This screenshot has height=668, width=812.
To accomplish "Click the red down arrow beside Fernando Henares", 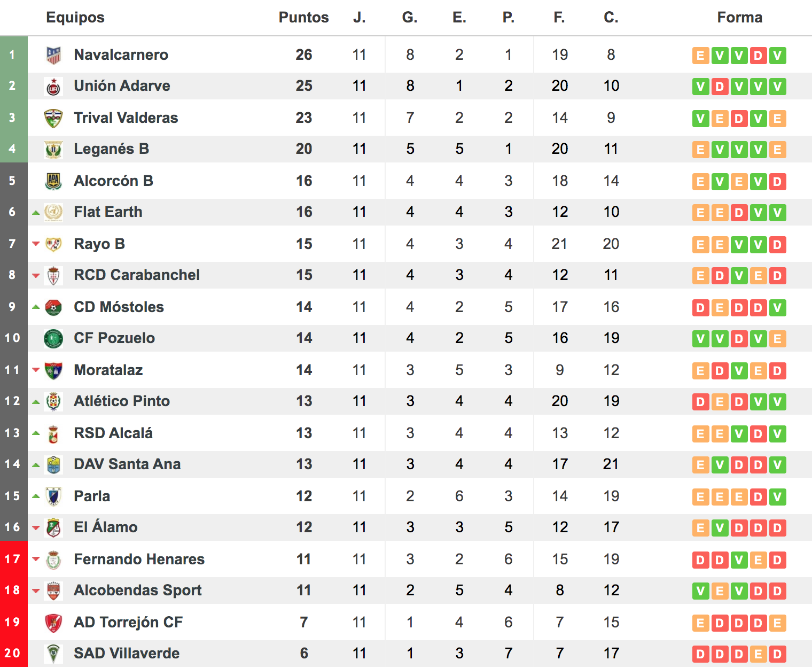I will (36, 559).
